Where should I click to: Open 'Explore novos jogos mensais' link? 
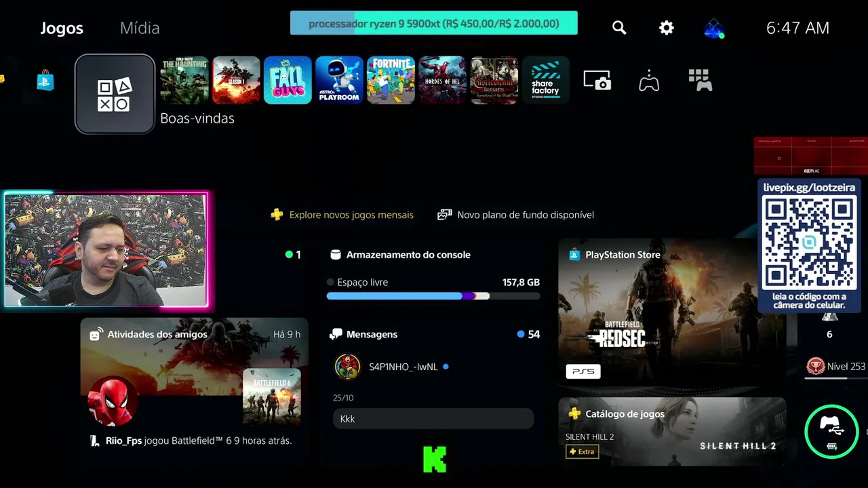pos(351,215)
